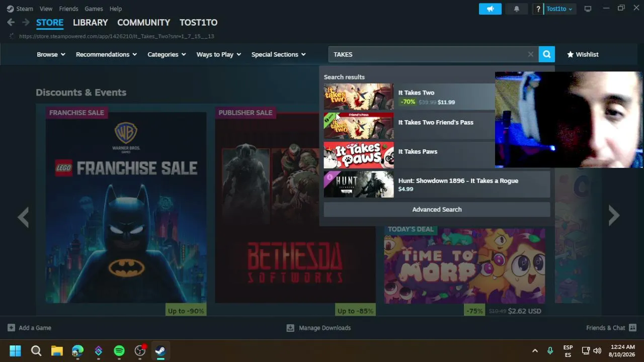Open Friends & Chat
This screenshot has width=644, height=362.
click(x=611, y=328)
